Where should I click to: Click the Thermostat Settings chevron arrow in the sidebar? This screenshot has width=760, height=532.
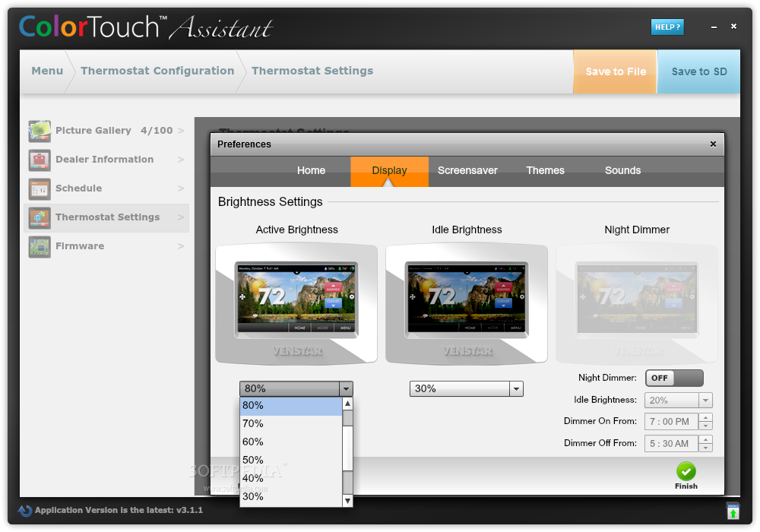click(x=181, y=217)
